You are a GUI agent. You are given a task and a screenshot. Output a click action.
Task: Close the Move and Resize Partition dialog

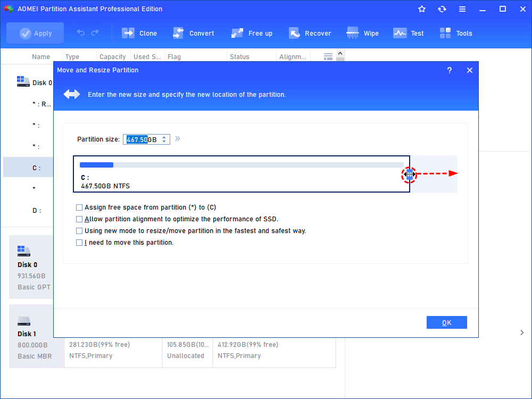[470, 70]
